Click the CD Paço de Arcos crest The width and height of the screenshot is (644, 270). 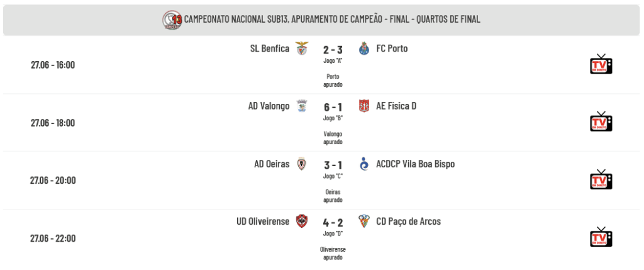point(364,222)
